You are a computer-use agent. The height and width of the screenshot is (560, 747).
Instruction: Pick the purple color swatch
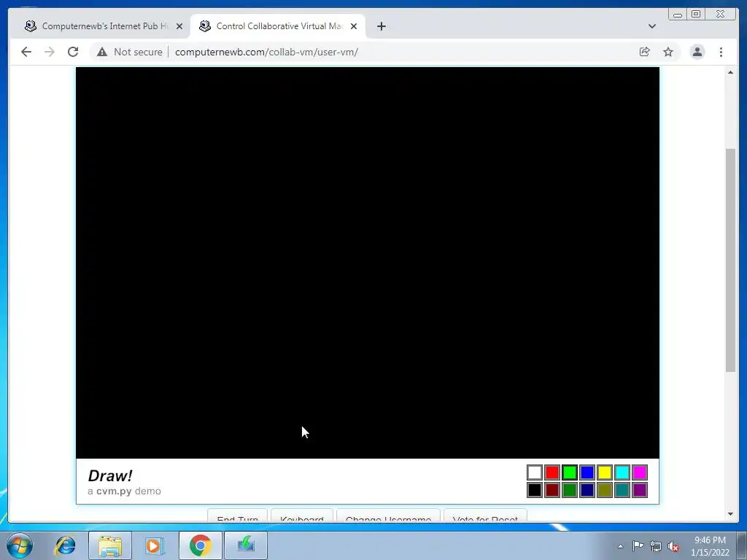(640, 490)
